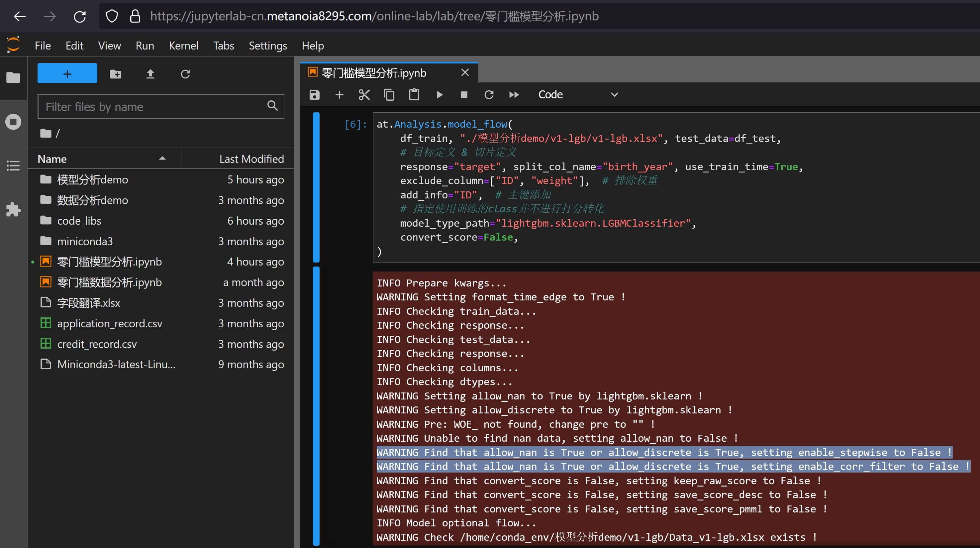The height and width of the screenshot is (548, 980).
Task: Save the notebook with the disk icon
Action: 314,94
